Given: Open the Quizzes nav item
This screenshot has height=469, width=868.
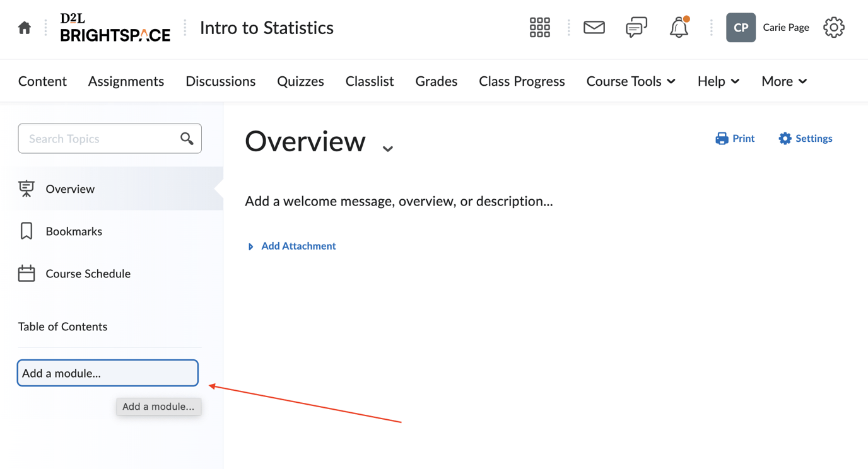Looking at the screenshot, I should 300,81.
